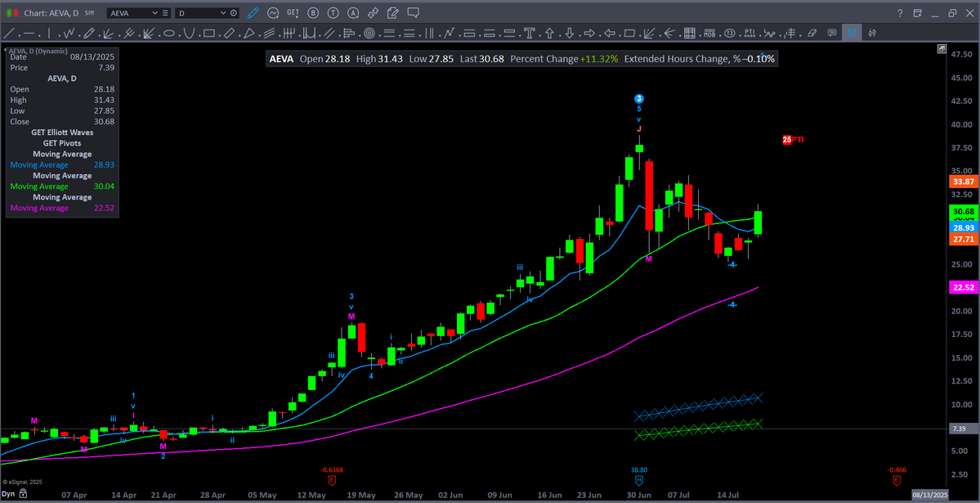Select the U-shaped parabola arc tool

[x=189, y=34]
